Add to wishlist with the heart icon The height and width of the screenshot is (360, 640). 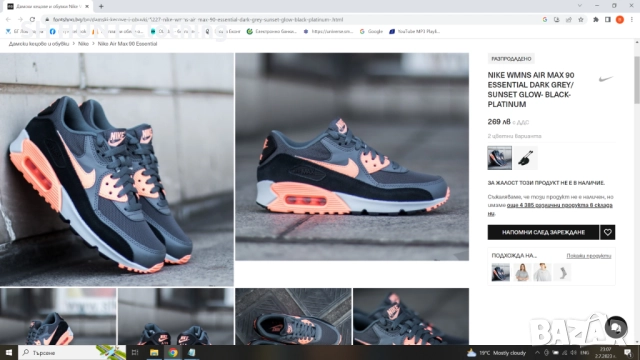[607, 232]
